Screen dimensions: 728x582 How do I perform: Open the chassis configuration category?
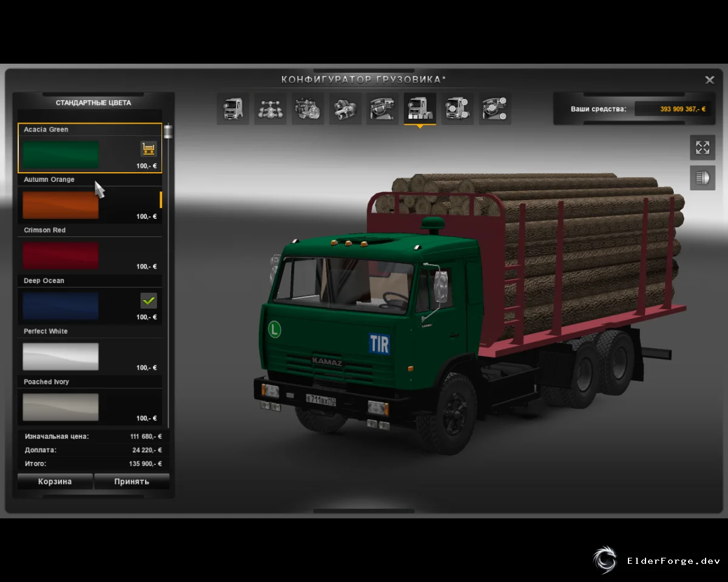[270, 109]
